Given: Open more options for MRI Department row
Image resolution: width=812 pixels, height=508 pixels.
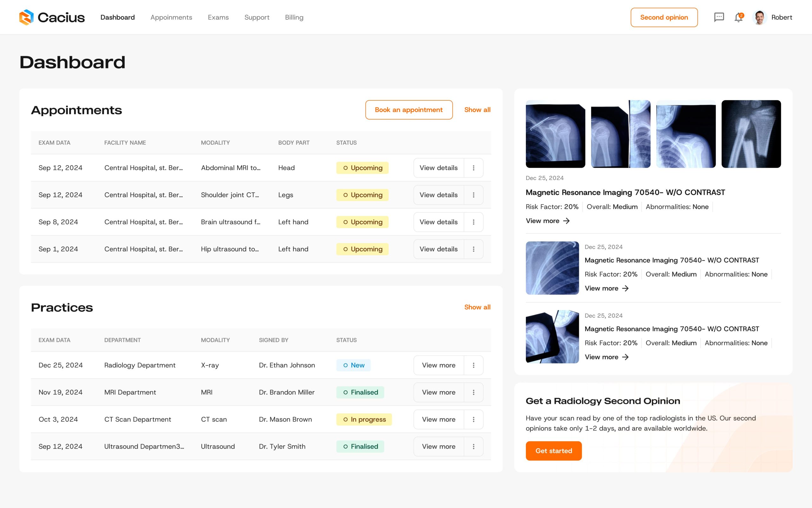Looking at the screenshot, I should pyautogui.click(x=474, y=392).
